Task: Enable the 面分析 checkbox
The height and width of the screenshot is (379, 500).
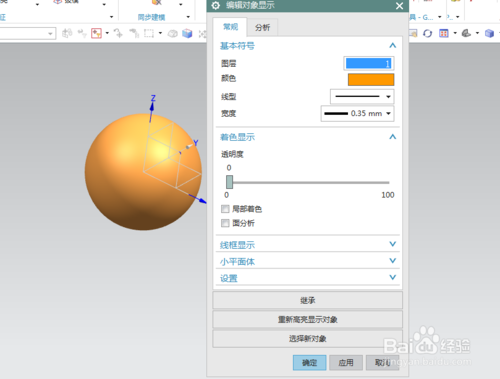Action: coord(225,223)
